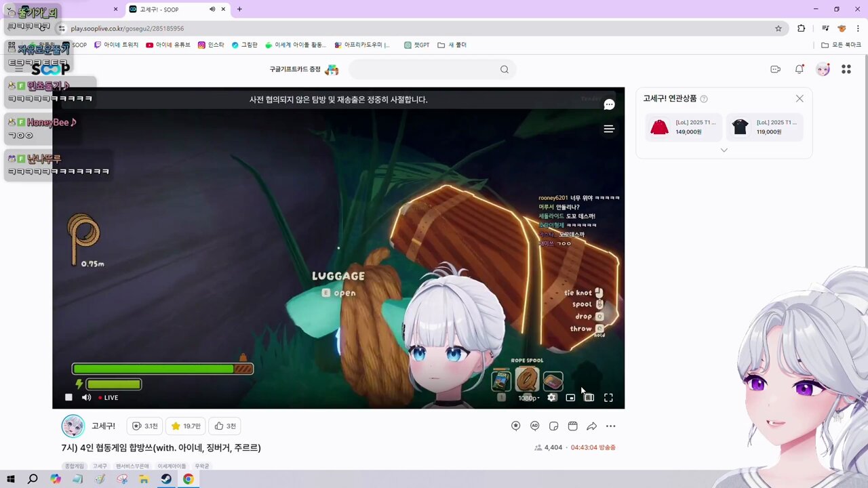Image resolution: width=868 pixels, height=488 pixels.
Task: Mute the player volume icon
Action: pos(86,397)
